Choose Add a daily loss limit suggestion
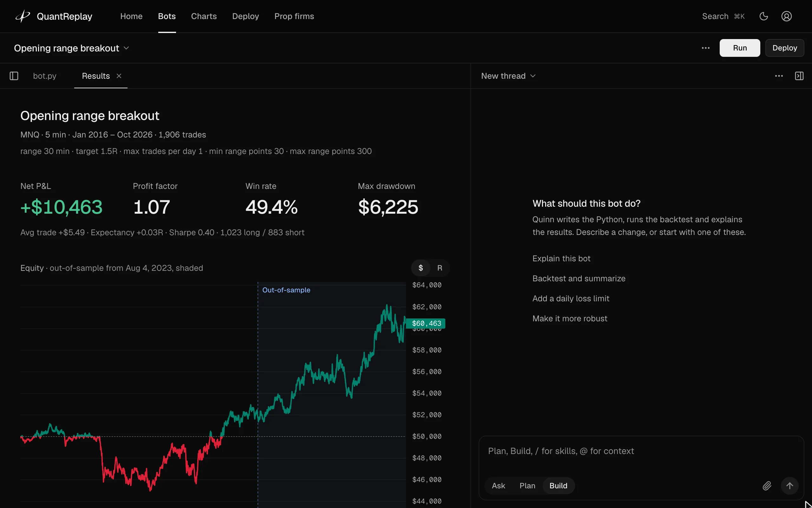The width and height of the screenshot is (812, 508). point(571,299)
